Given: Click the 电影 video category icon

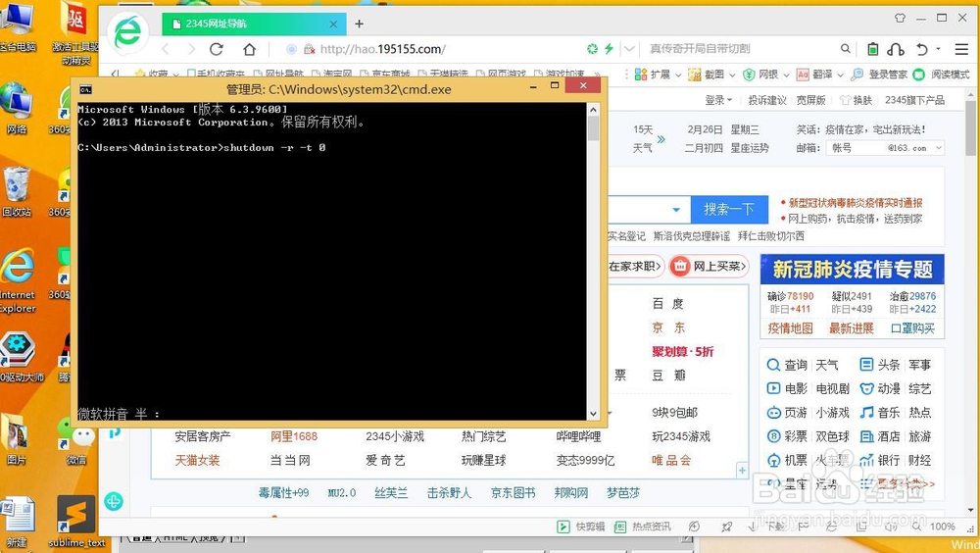Looking at the screenshot, I should pos(774,388).
